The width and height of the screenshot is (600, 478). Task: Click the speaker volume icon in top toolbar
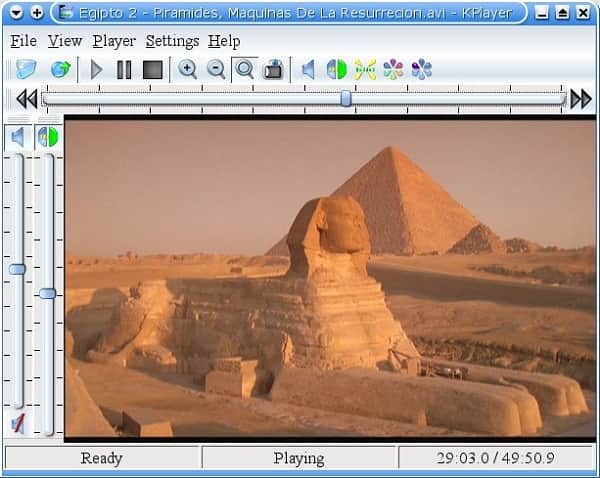coord(308,70)
